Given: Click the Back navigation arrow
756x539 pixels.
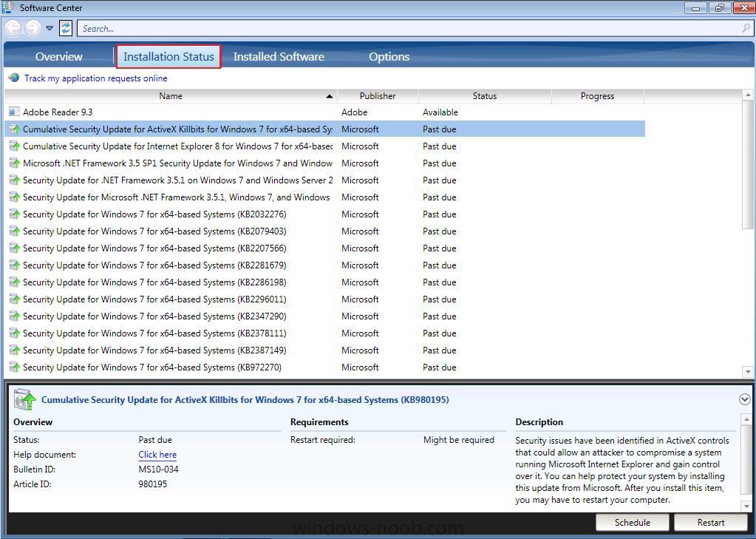Looking at the screenshot, I should pos(13,28).
